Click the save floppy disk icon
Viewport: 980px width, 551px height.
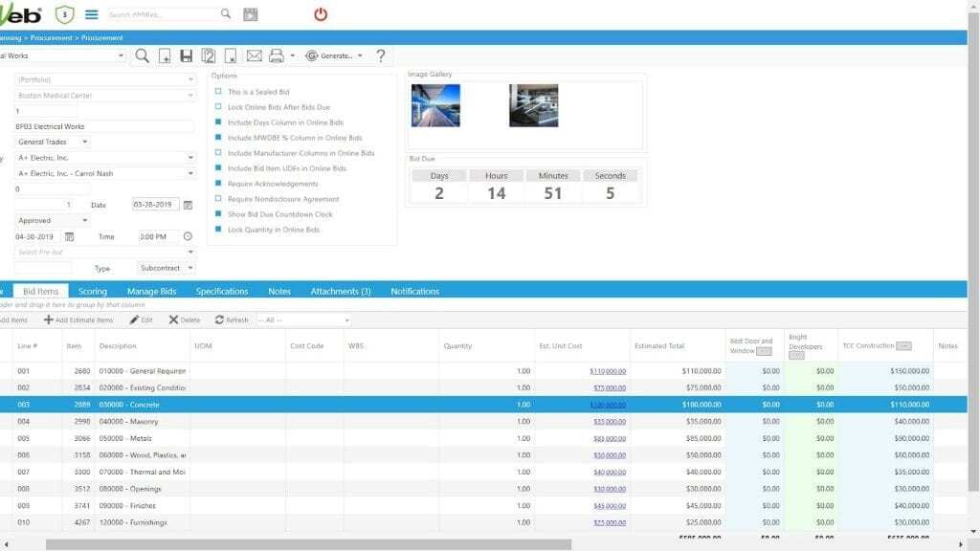pos(186,55)
